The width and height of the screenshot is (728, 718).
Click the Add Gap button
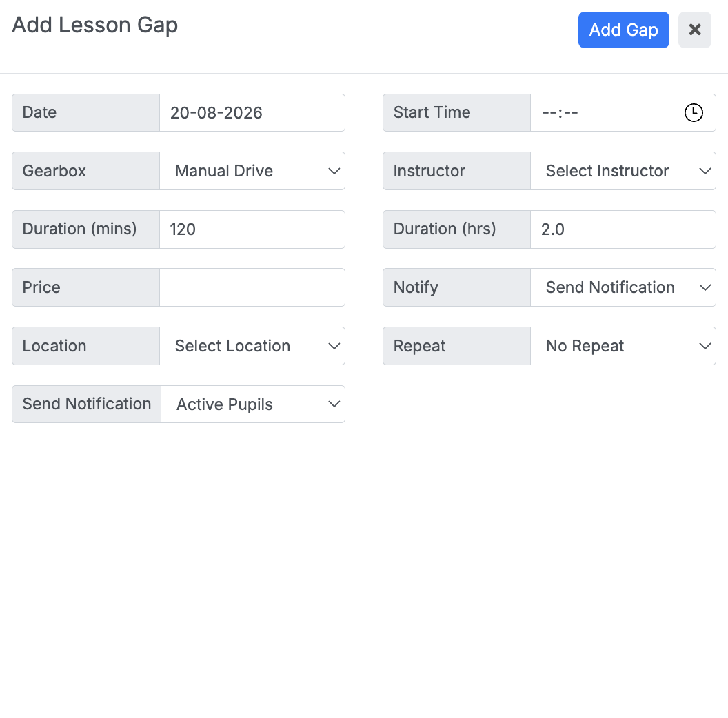click(623, 30)
